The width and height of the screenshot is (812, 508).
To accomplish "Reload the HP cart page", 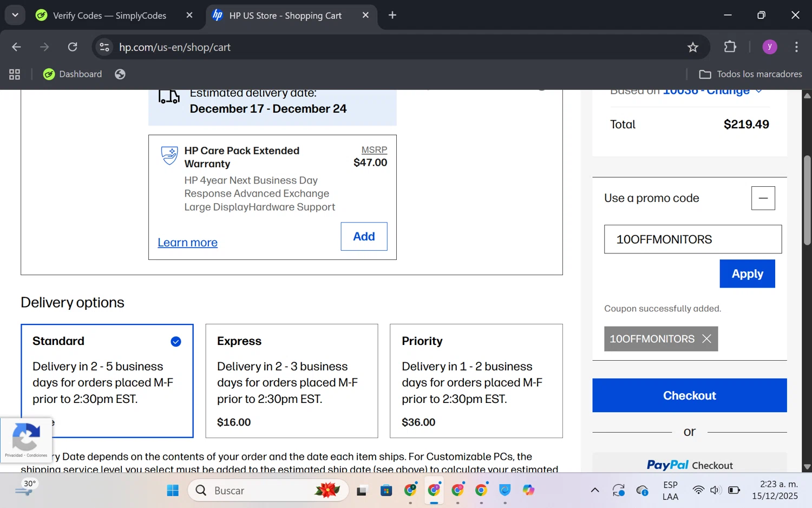I will tap(73, 47).
